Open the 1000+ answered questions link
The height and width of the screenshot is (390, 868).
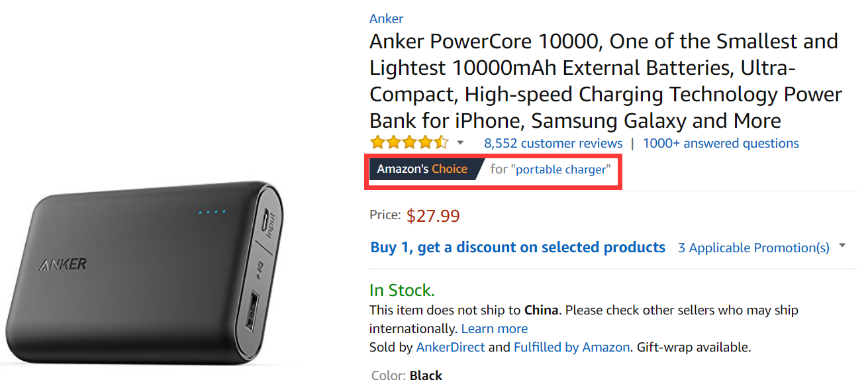tap(720, 143)
